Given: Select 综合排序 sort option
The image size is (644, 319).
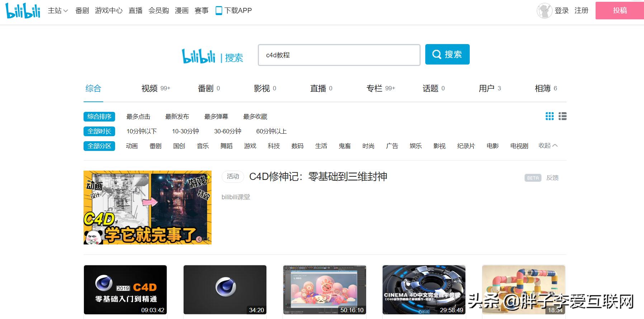Looking at the screenshot, I should (99, 116).
